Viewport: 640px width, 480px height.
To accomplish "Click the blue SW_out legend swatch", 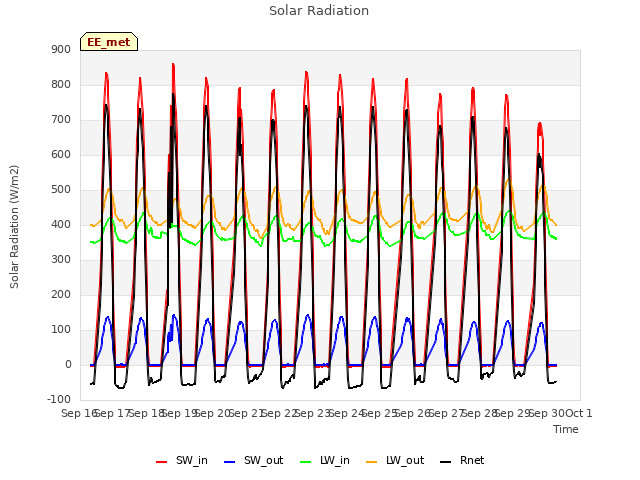I will [230, 462].
